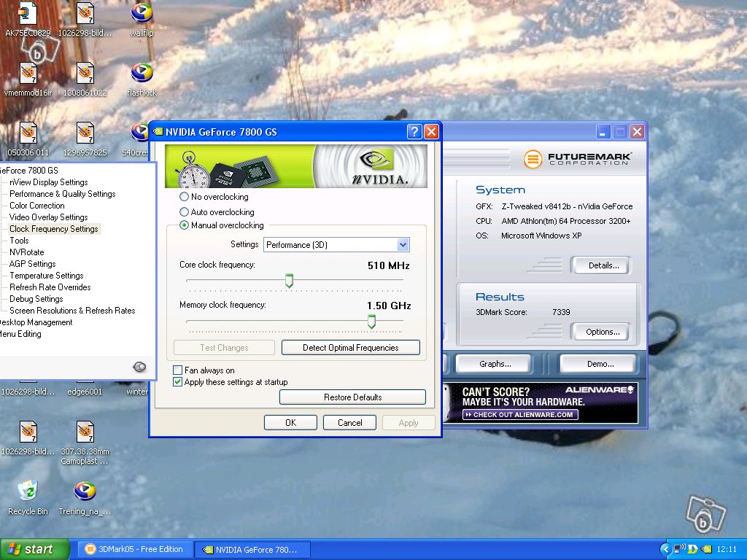Open the flashkick video desktop icon
This screenshot has width=747, height=560.
pos(142,74)
